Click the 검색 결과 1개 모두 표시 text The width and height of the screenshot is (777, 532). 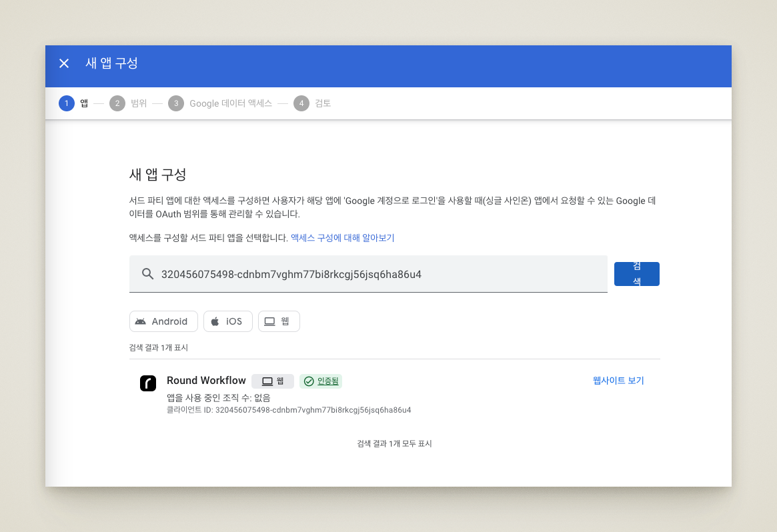pos(394,443)
